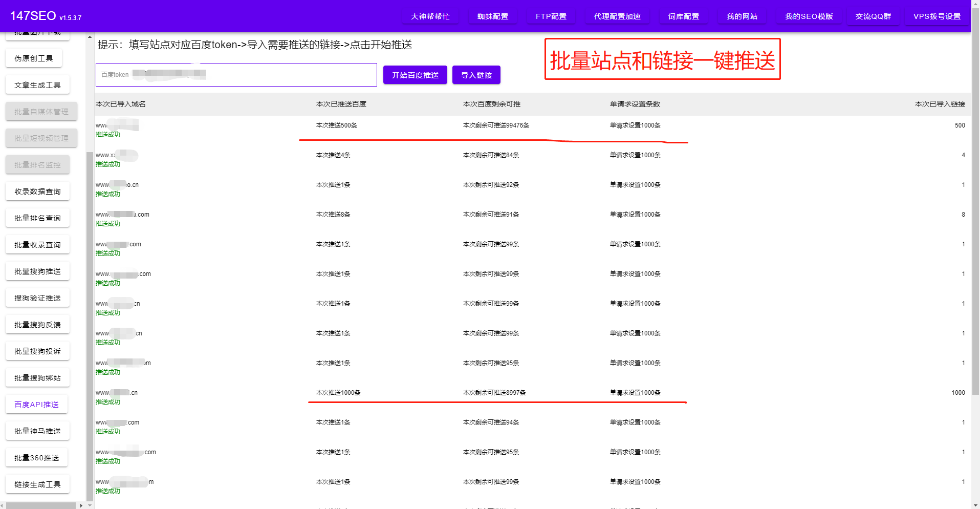980x509 pixels.
Task: Open 收录数据查询 in sidebar
Action: 37,192
